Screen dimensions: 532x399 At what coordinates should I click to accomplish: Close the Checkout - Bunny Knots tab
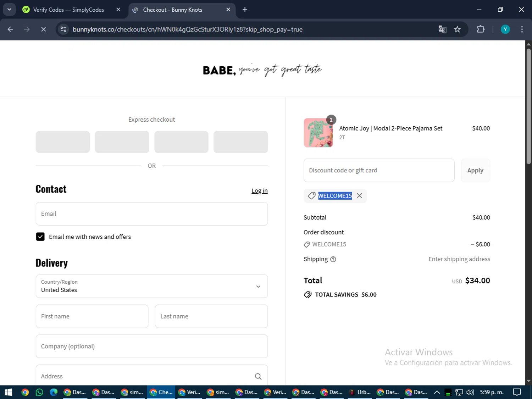click(x=228, y=10)
